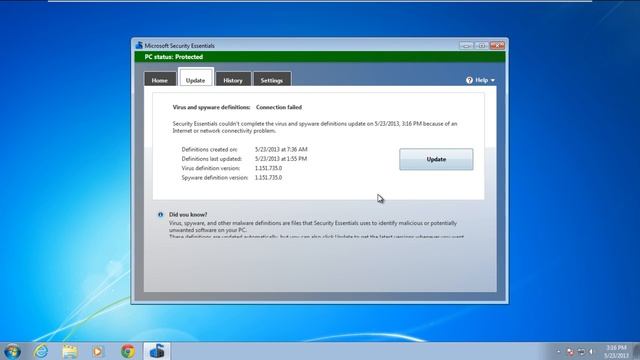Click the large Update button
The height and width of the screenshot is (360, 640).
click(x=436, y=159)
